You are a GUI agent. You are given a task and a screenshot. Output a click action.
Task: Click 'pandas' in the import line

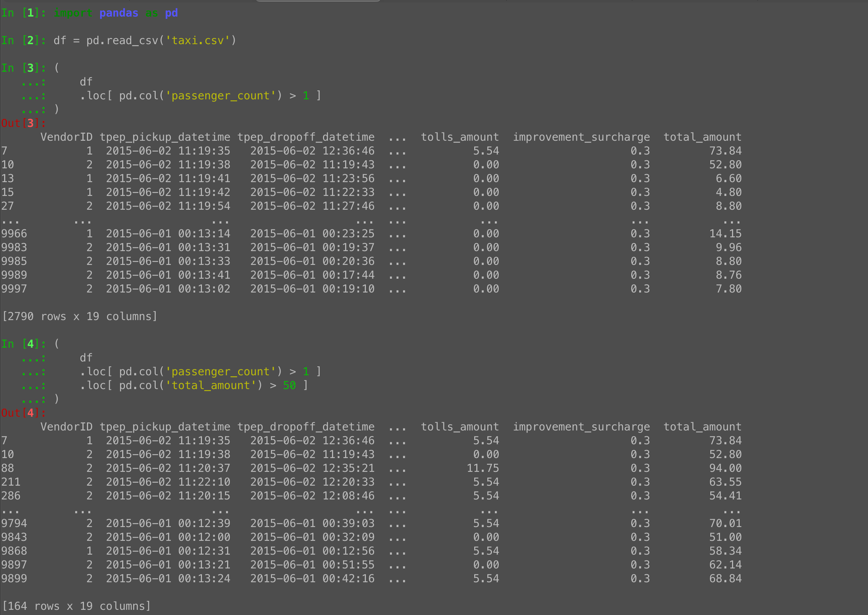pyautogui.click(x=119, y=13)
